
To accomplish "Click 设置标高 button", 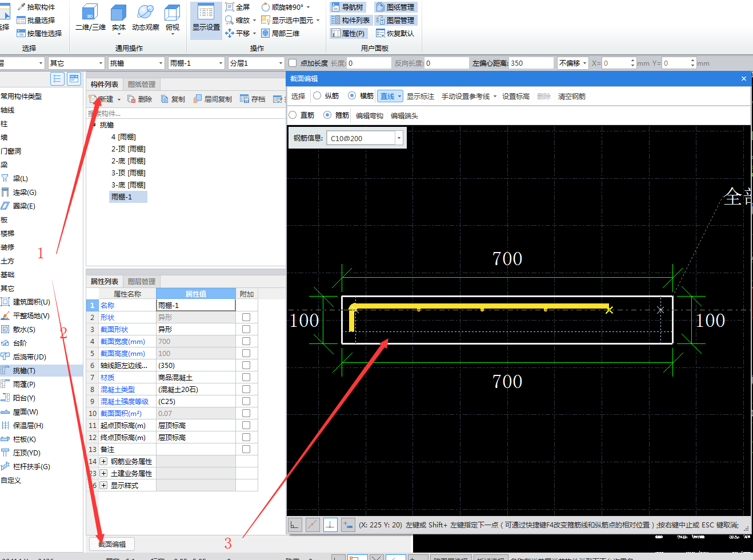I will tap(516, 96).
